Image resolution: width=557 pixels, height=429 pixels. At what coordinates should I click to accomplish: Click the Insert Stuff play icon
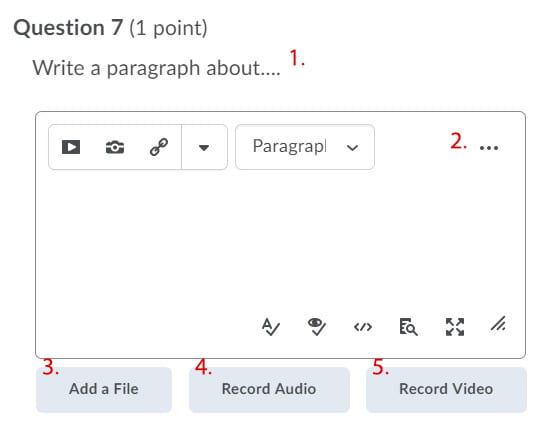pos(71,147)
